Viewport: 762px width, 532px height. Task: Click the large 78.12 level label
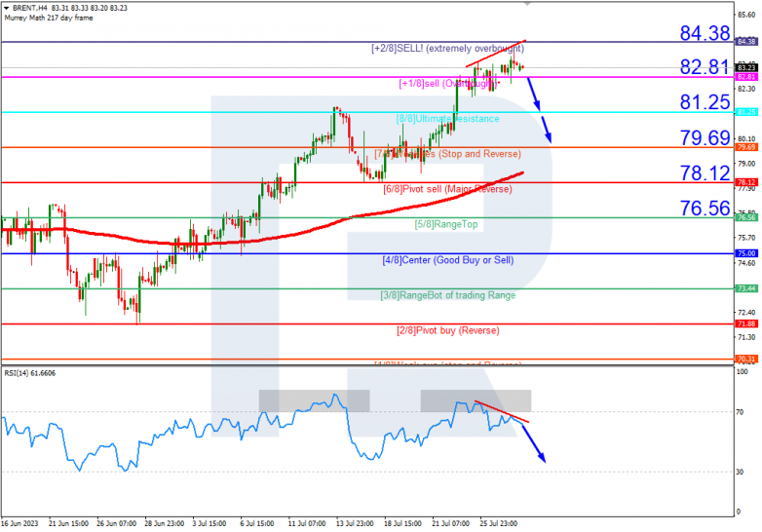tap(705, 173)
